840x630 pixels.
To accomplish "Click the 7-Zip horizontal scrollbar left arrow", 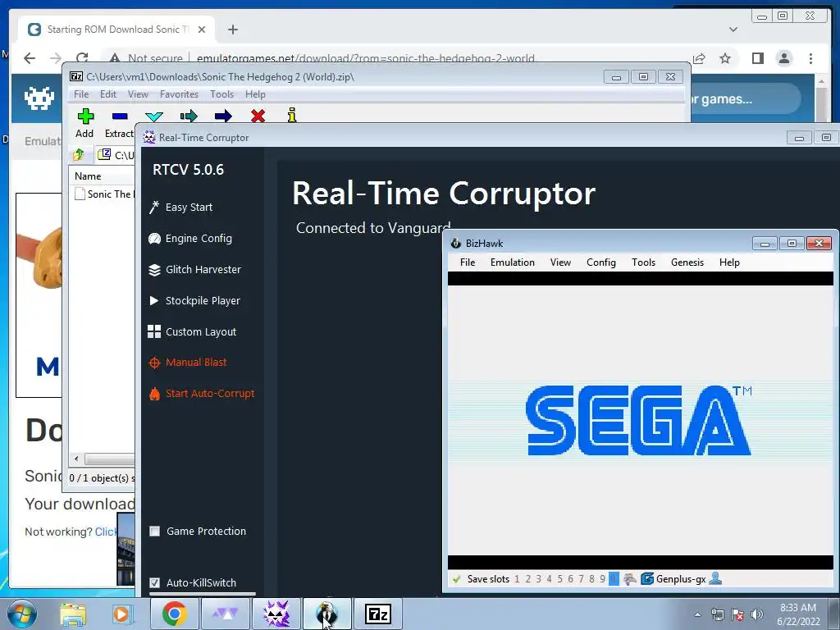I will (x=76, y=459).
